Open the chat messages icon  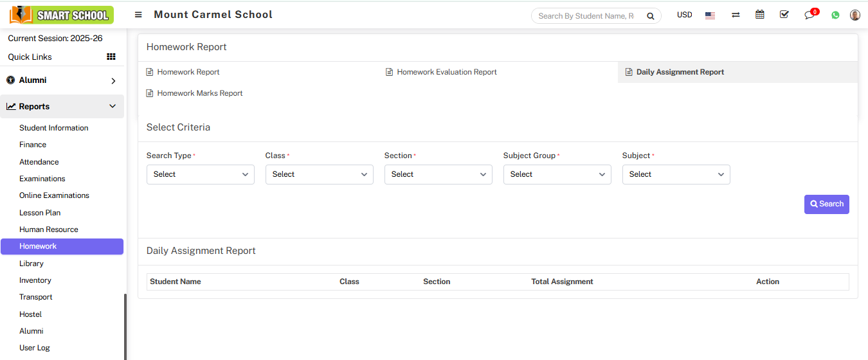pyautogui.click(x=809, y=15)
